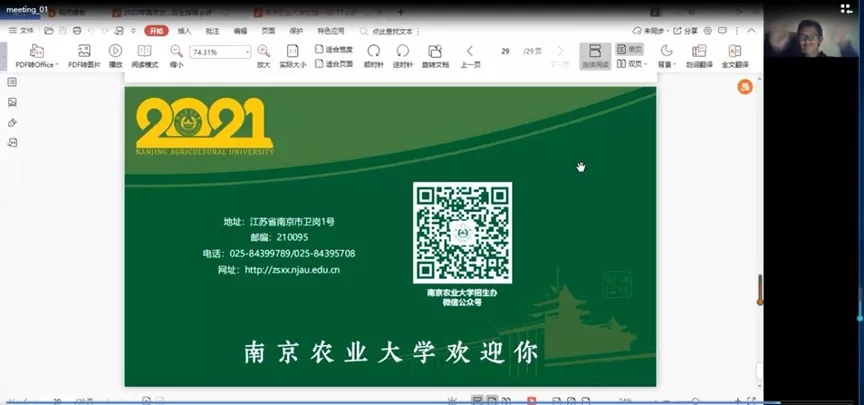
Task: Expand the 背景 background dropdown
Action: pyautogui.click(x=673, y=65)
